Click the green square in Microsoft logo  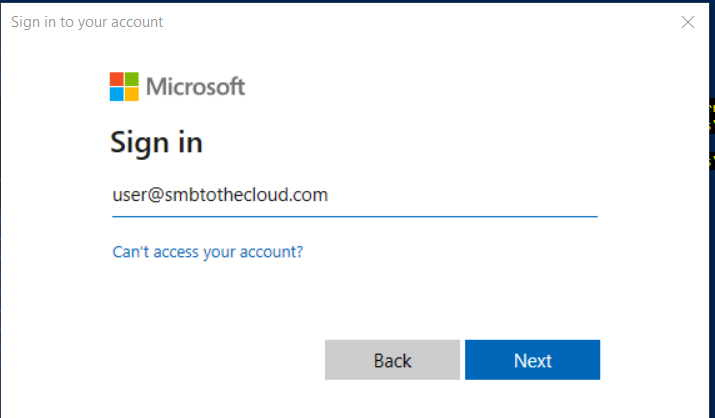click(132, 79)
